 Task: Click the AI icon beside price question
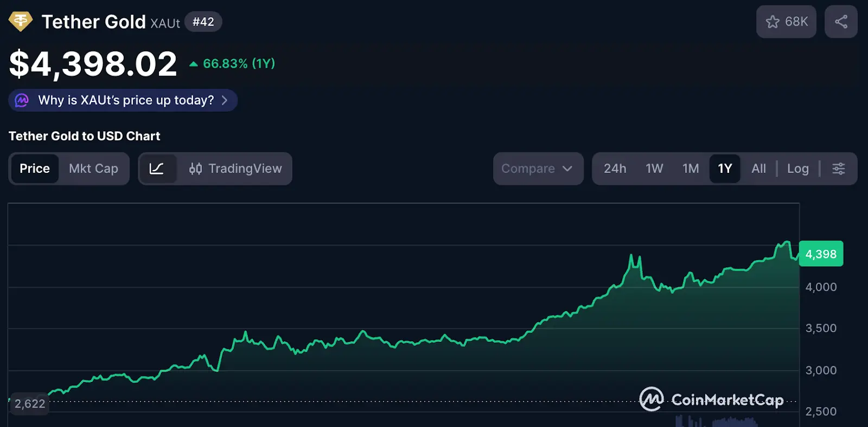22,100
